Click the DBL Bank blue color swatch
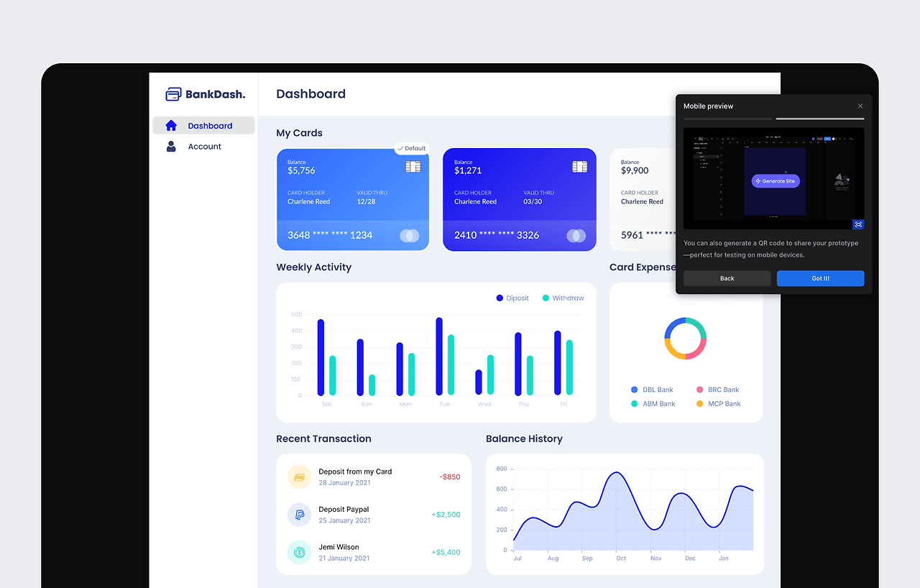 coord(635,390)
